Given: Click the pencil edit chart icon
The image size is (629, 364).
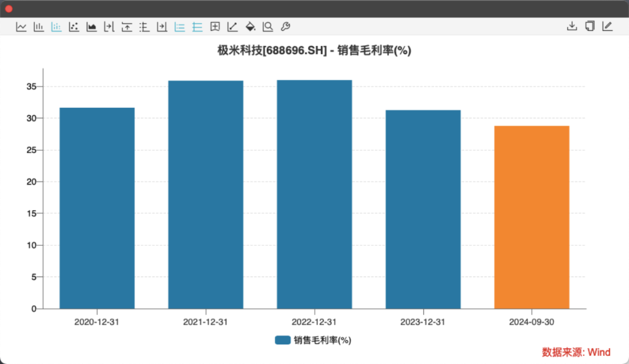Looking at the screenshot, I should coord(607,26).
